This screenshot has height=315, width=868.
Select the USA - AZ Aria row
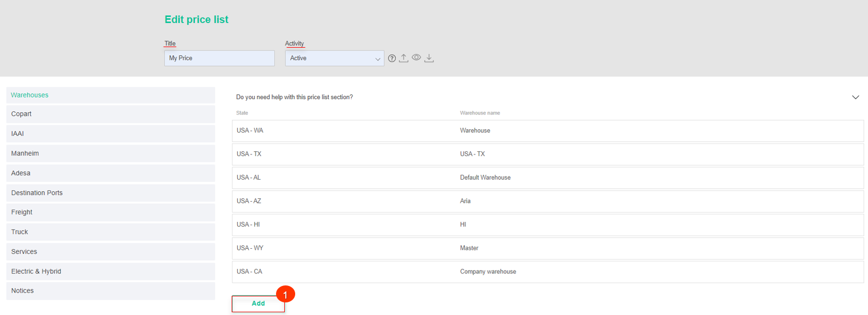click(548, 201)
